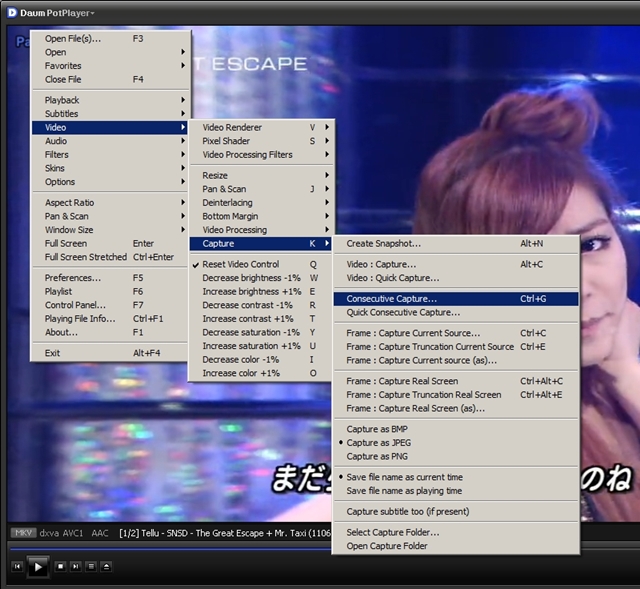Viewport: 640px width, 589px height.
Task: Click the Daum PotPlayer logo icon
Action: [x=11, y=13]
